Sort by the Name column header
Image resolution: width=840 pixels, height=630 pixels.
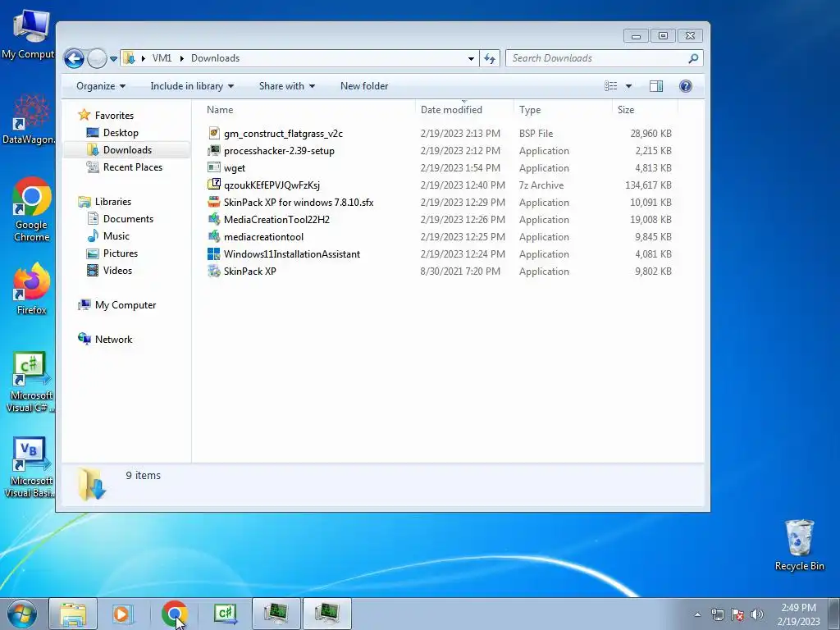click(x=308, y=110)
